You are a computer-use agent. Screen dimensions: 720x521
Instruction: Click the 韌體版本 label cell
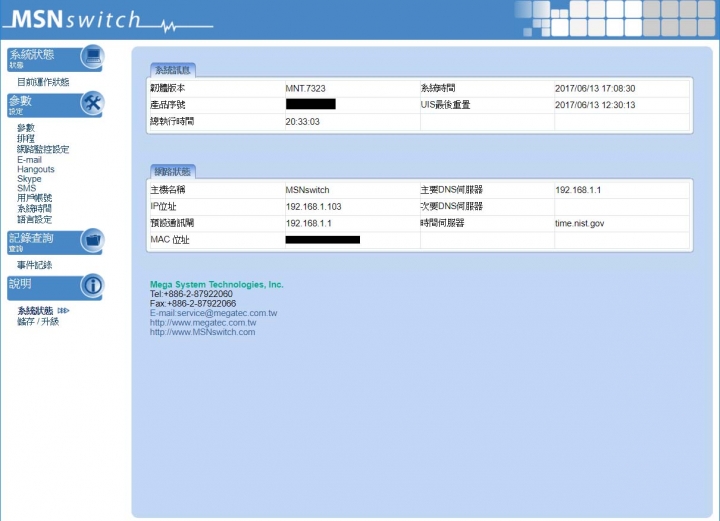(216, 88)
